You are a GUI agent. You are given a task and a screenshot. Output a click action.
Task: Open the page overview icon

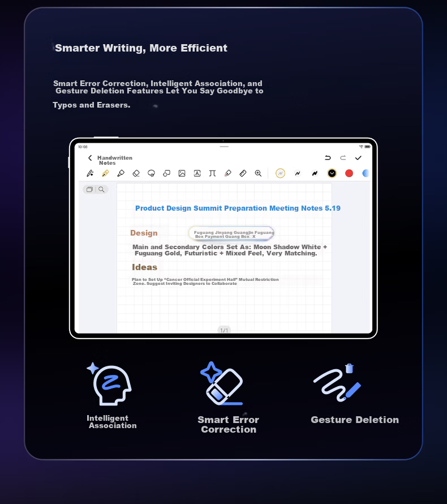coord(89,189)
